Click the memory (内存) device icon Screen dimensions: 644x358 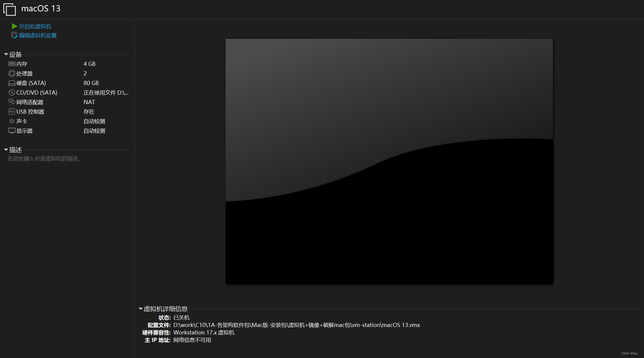[12, 64]
